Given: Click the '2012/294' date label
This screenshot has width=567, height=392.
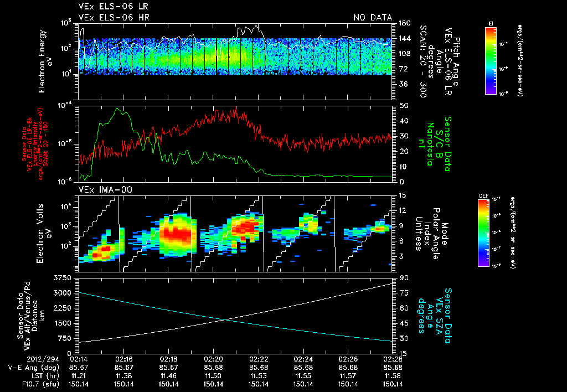Looking at the screenshot, I should click(x=43, y=359).
